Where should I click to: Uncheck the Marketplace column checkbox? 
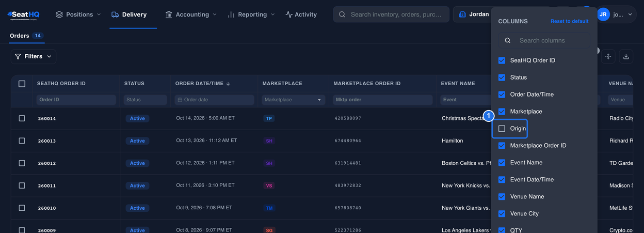coord(502,112)
